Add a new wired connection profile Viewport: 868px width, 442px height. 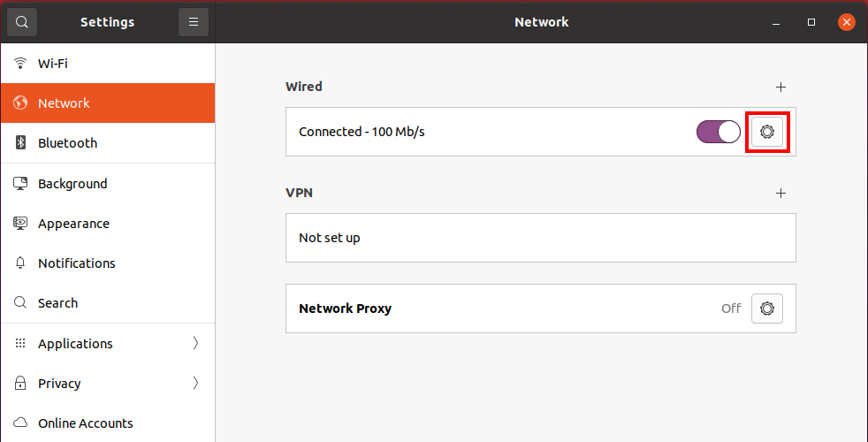pyautogui.click(x=780, y=87)
